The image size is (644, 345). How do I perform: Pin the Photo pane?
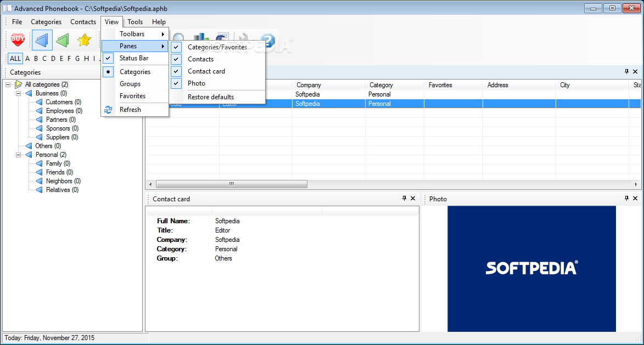(626, 198)
